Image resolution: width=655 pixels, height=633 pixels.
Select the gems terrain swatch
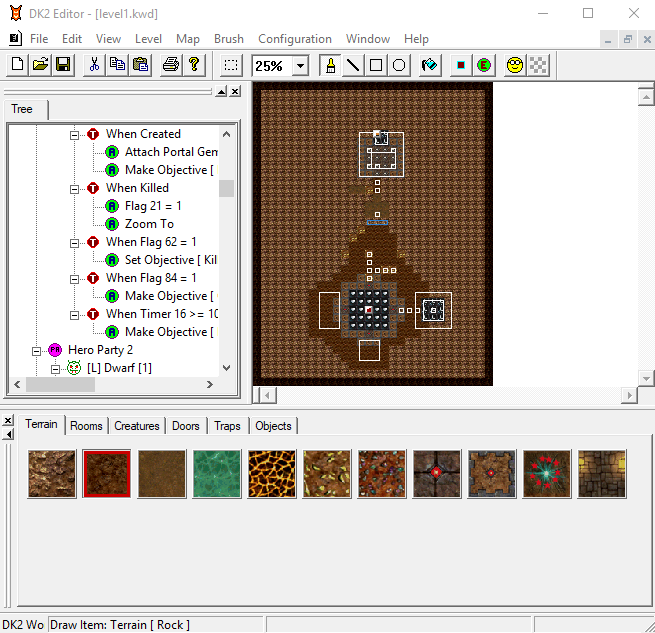point(382,474)
